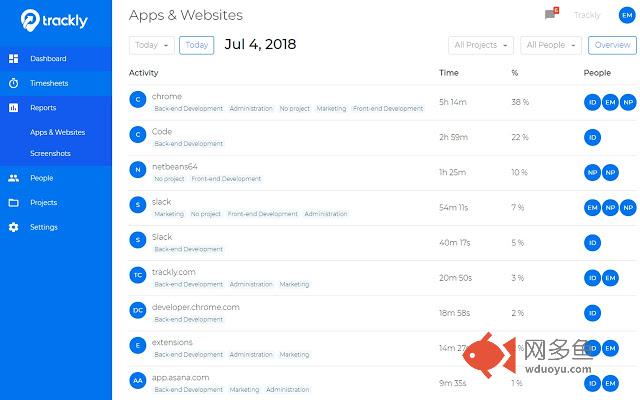
Task: Click the Timesheets stopwatch icon
Action: pyautogui.click(x=13, y=83)
